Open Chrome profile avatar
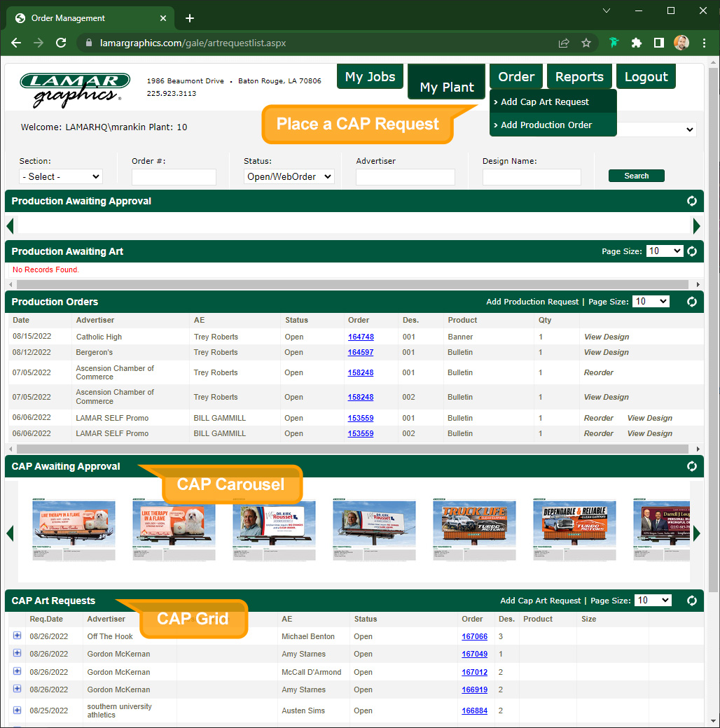The height and width of the screenshot is (728, 720). pos(681,43)
